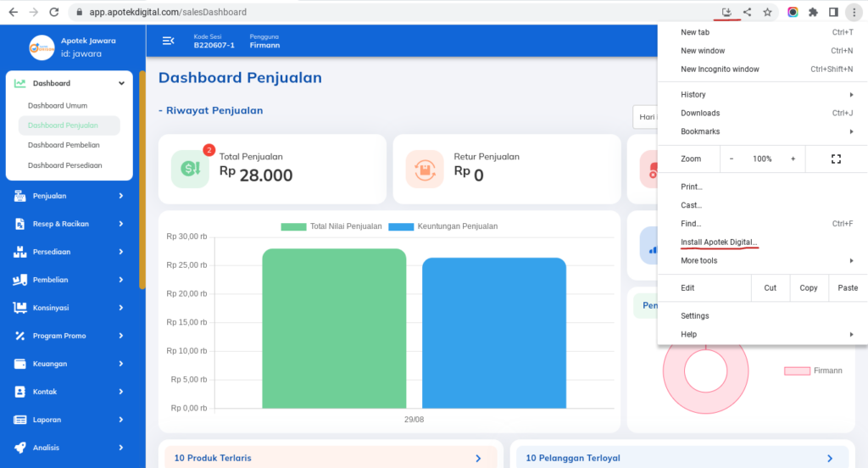Click the zoom in plus button
868x468 pixels.
(793, 159)
